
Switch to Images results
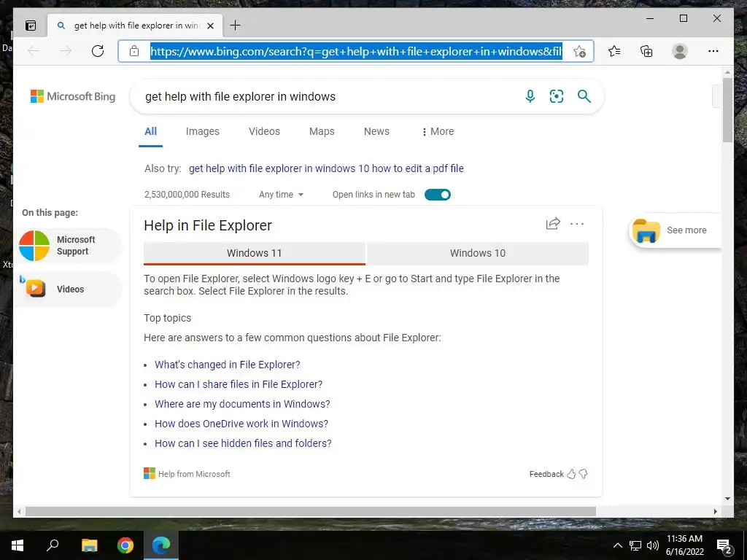tap(203, 131)
